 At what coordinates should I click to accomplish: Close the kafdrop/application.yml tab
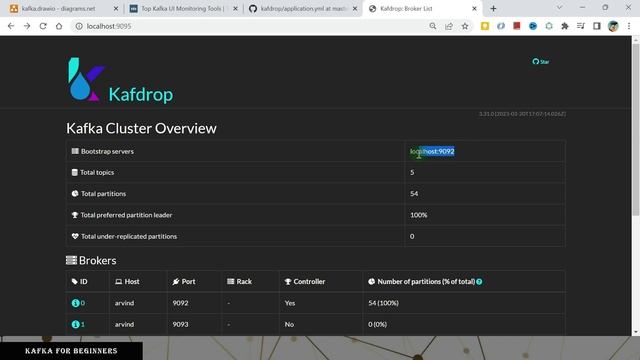pyautogui.click(x=355, y=9)
